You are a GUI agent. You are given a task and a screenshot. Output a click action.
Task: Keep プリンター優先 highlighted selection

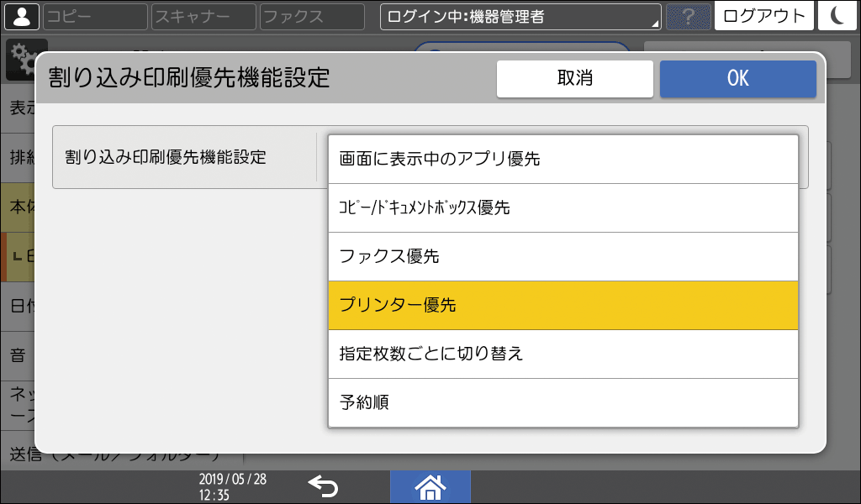[x=562, y=305]
